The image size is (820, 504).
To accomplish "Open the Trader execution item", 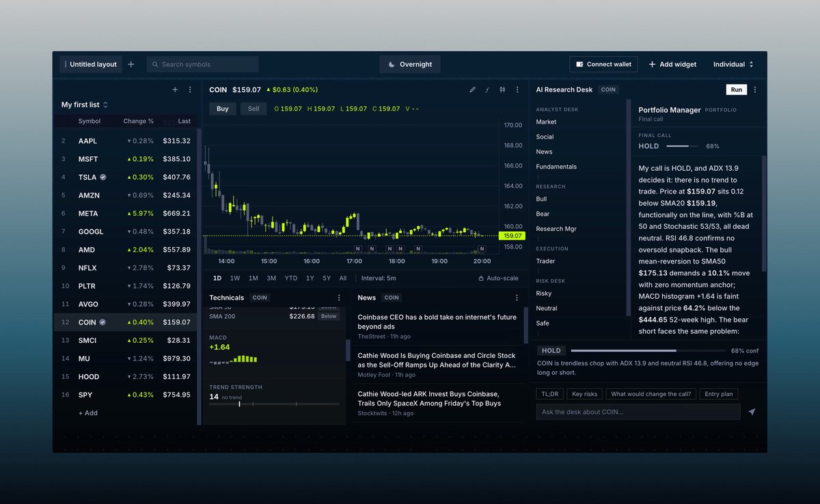I will click(545, 261).
